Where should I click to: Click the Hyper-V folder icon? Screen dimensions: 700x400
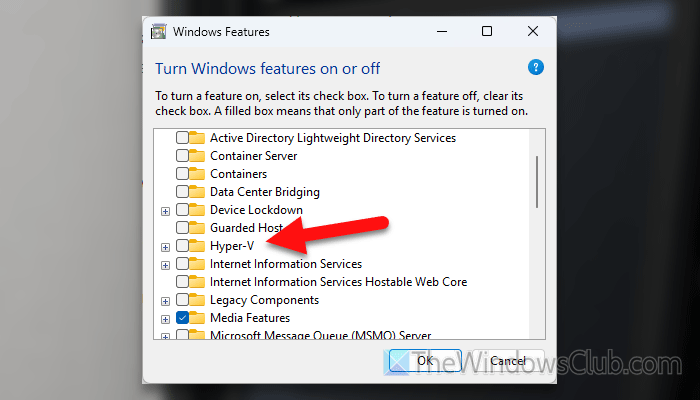[198, 246]
